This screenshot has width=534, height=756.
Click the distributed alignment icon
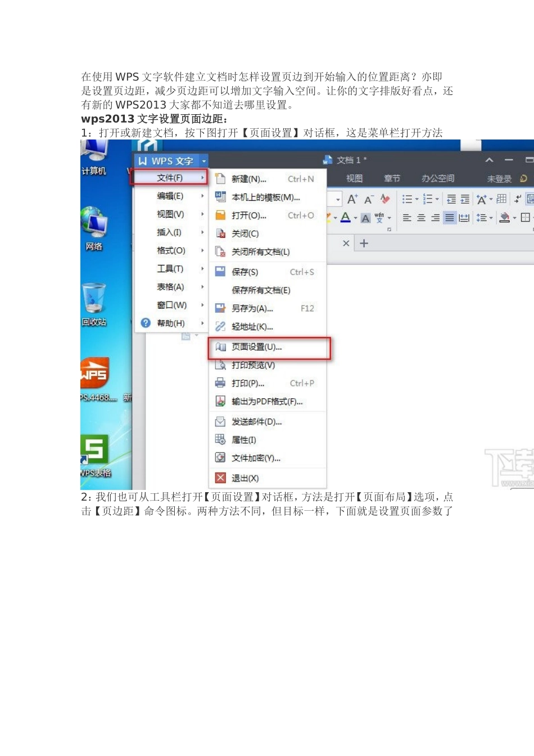point(464,218)
